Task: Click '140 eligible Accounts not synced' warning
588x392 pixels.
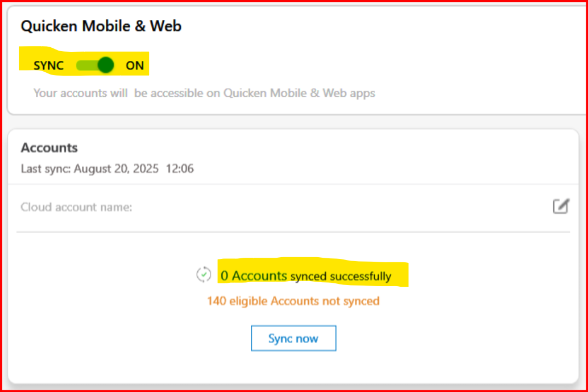Action: coord(293,301)
